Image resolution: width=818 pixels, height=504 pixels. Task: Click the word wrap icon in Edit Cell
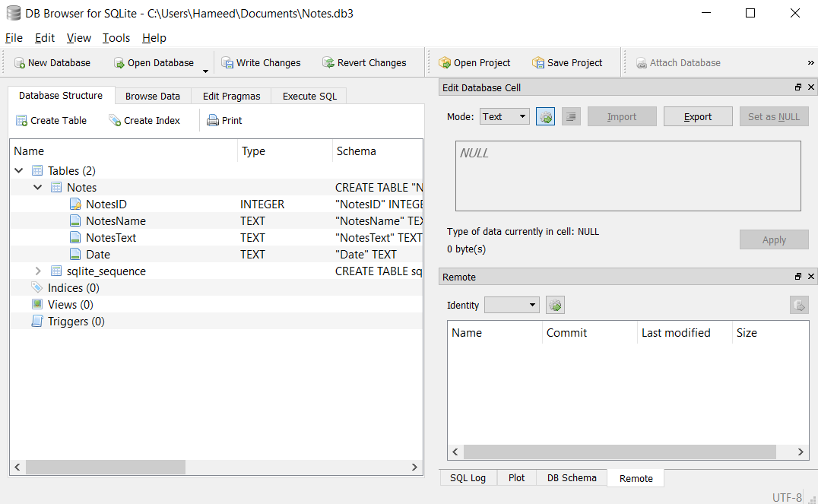(571, 117)
